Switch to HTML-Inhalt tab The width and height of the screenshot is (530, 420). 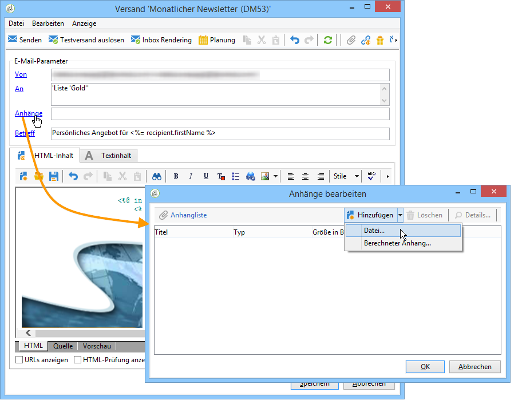point(45,156)
